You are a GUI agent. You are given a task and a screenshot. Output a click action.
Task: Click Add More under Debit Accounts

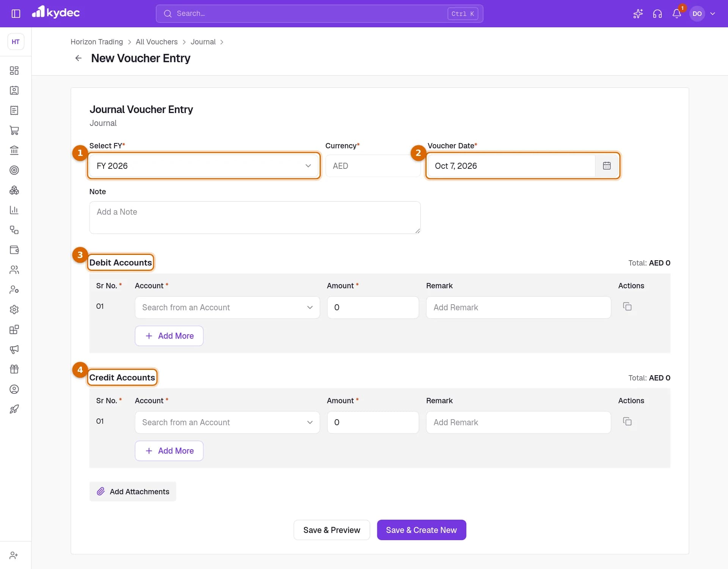click(169, 336)
